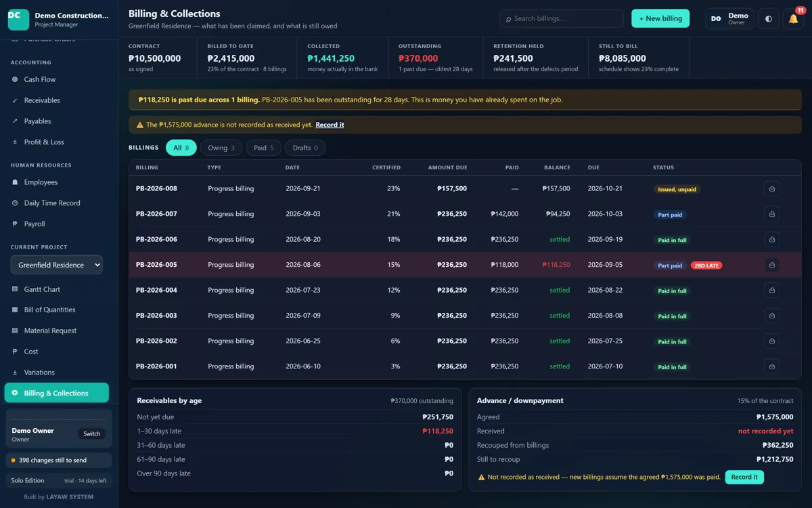This screenshot has width=812, height=508.
Task: Click the ₱94,250 balance value
Action: (x=558, y=214)
